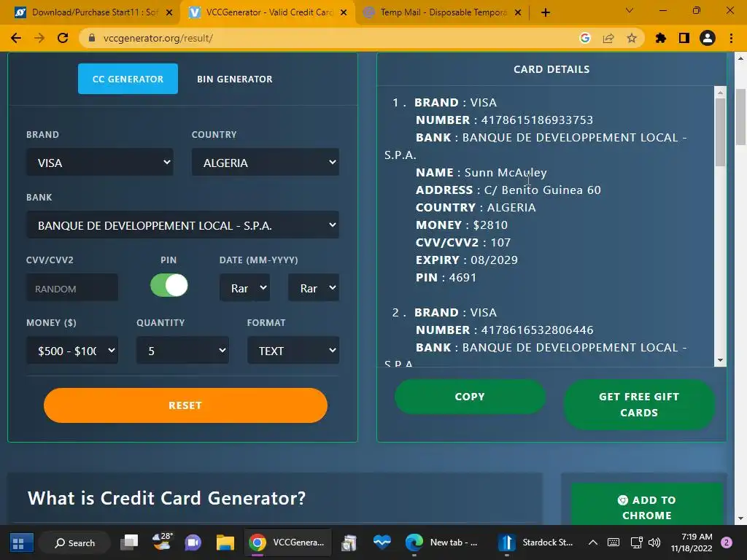Go back to the previous page
Screen dimensions: 747x560
point(16,38)
